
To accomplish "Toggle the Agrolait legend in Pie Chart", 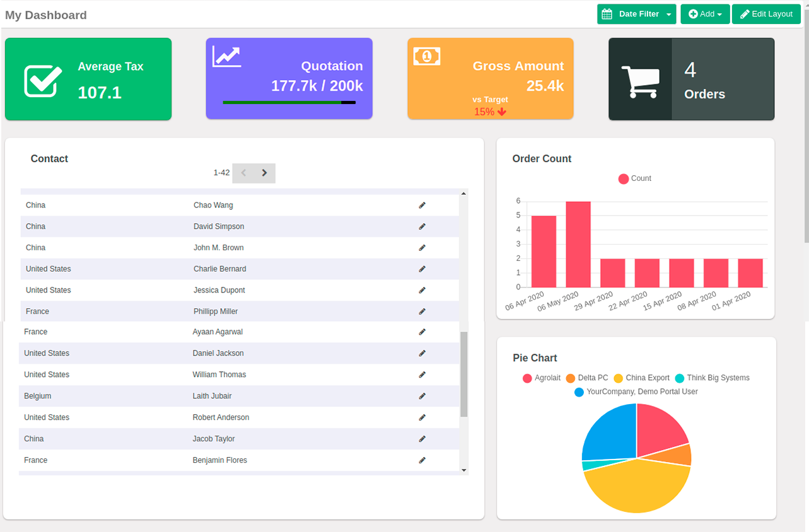I will pyautogui.click(x=541, y=378).
